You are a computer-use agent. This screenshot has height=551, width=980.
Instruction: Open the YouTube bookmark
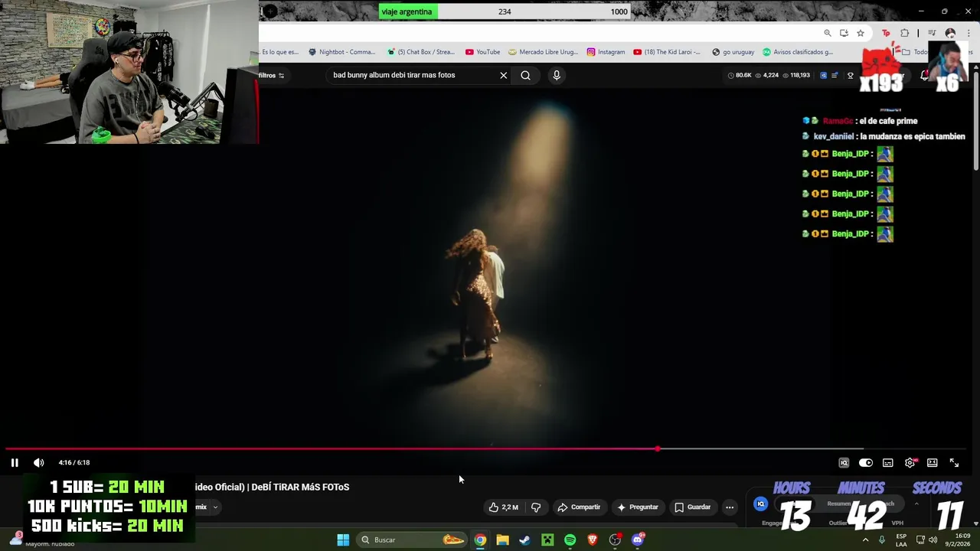[x=483, y=52]
